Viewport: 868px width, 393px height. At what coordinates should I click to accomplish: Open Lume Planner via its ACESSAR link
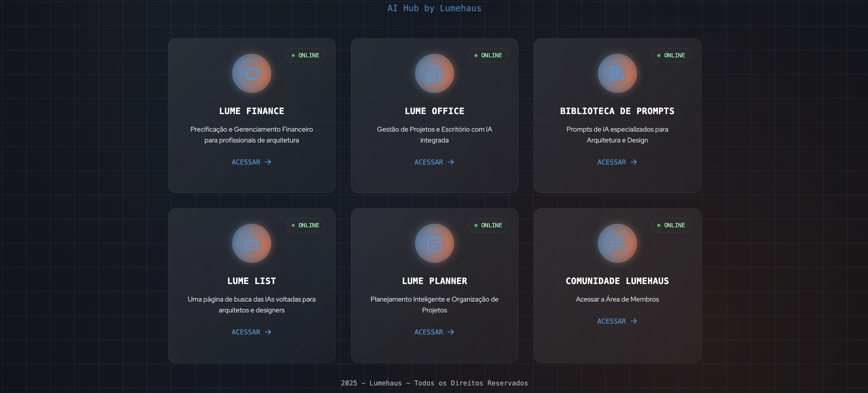(434, 332)
